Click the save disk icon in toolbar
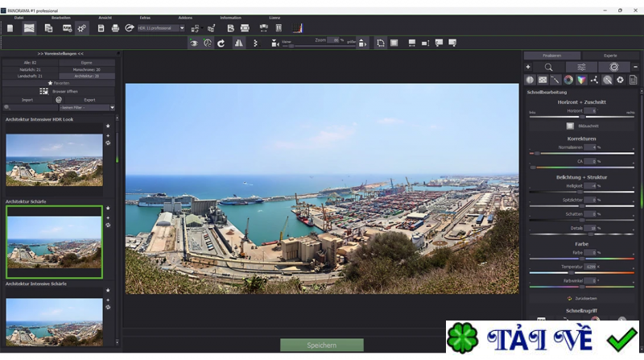The width and height of the screenshot is (644, 360). [101, 28]
